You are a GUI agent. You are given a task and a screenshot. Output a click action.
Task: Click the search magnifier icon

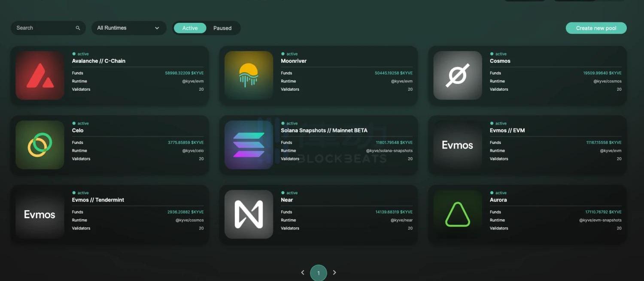coord(78,28)
